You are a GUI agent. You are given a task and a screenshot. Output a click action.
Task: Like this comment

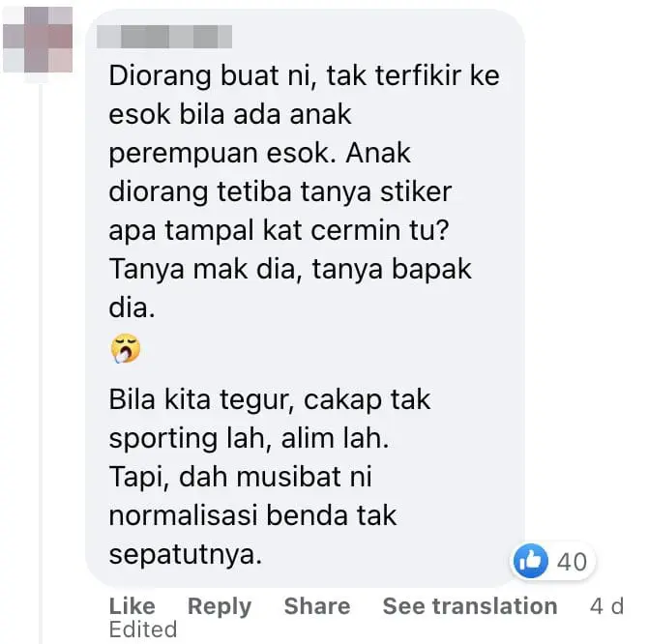[x=133, y=606]
